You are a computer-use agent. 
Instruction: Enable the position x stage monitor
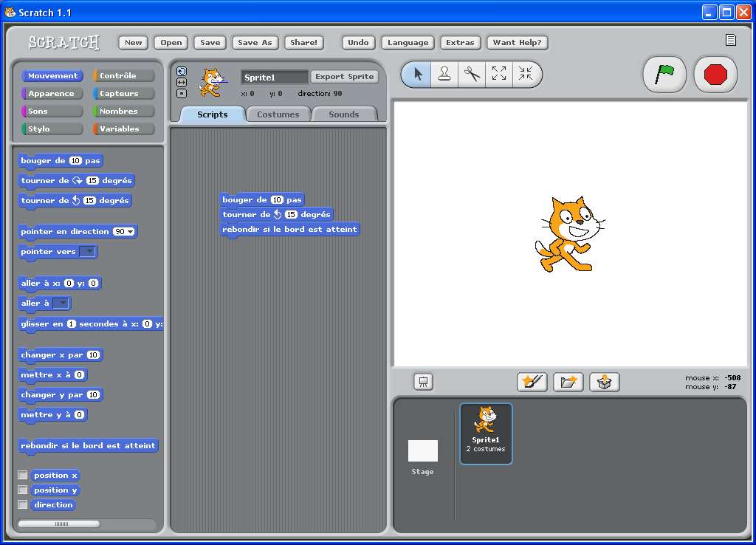(22, 475)
